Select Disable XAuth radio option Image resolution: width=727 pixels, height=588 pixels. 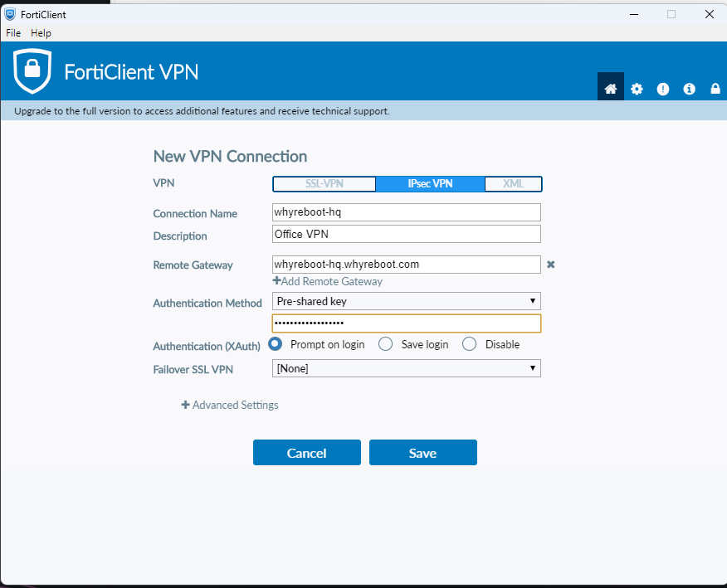click(x=469, y=344)
